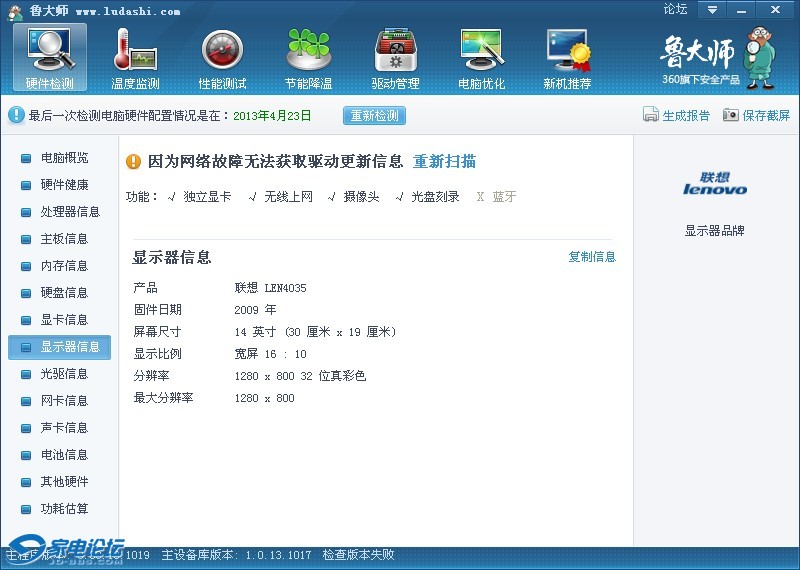Select 电脑概览 in the sidebar
Image resolution: width=800 pixels, height=570 pixels.
point(64,158)
